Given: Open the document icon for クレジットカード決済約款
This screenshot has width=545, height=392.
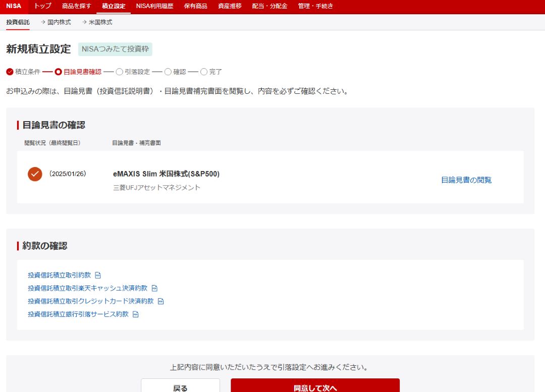Looking at the screenshot, I should tap(160, 301).
